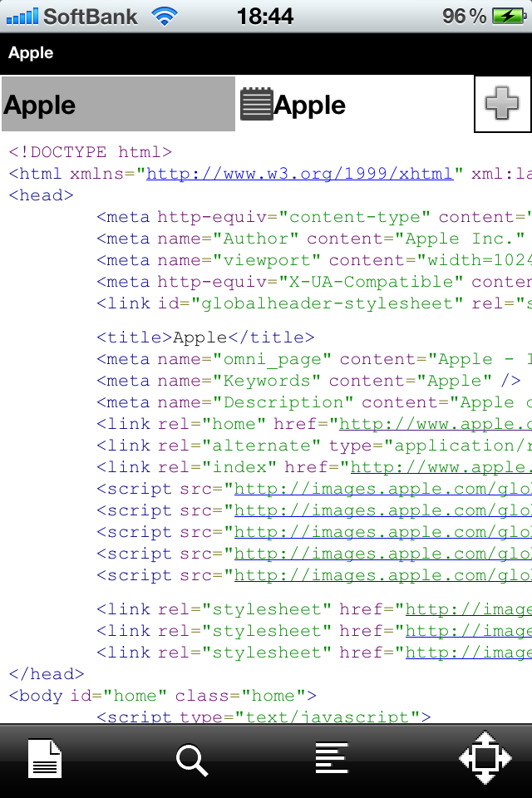Select the <!DOCTYPE html> line
This screenshot has width=532, height=798.
coord(90,152)
